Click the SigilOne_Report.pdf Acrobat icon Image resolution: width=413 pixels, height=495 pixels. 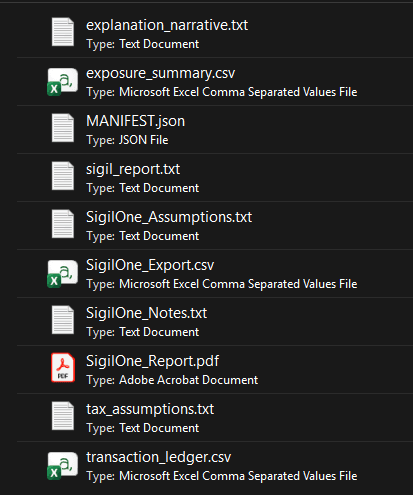point(63,368)
